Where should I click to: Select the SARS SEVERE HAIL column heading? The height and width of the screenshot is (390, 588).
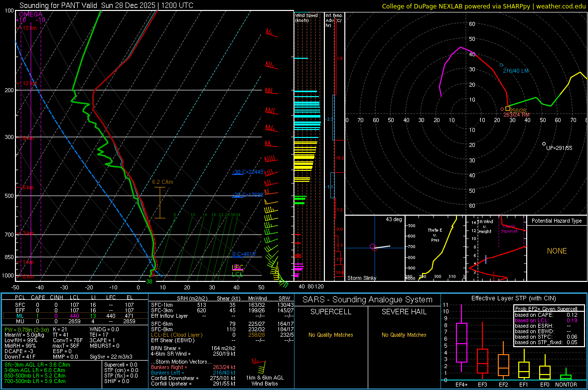click(404, 312)
